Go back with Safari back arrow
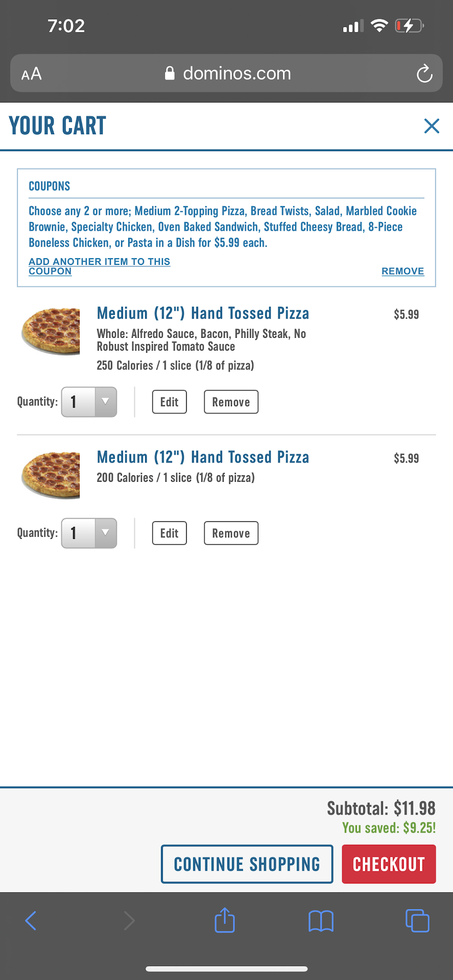453x980 pixels. point(31,921)
